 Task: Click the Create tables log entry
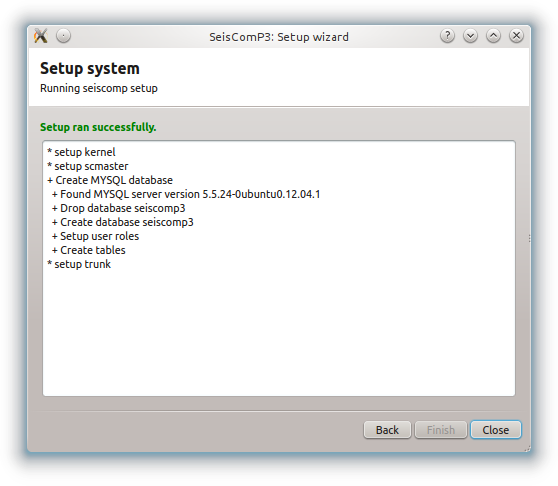89,250
